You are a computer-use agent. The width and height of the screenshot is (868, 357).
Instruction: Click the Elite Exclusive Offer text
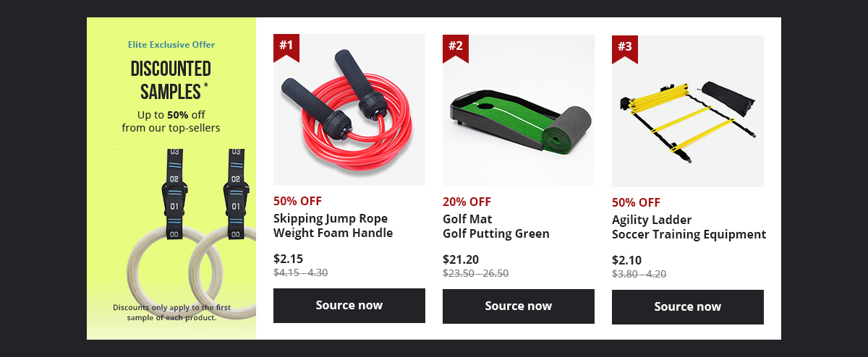coord(171,45)
